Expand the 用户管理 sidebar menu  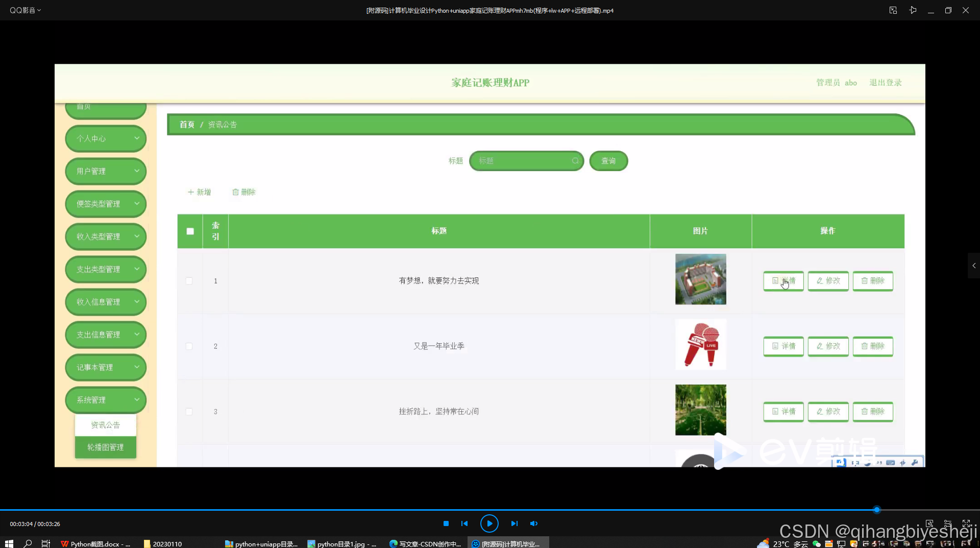point(105,171)
